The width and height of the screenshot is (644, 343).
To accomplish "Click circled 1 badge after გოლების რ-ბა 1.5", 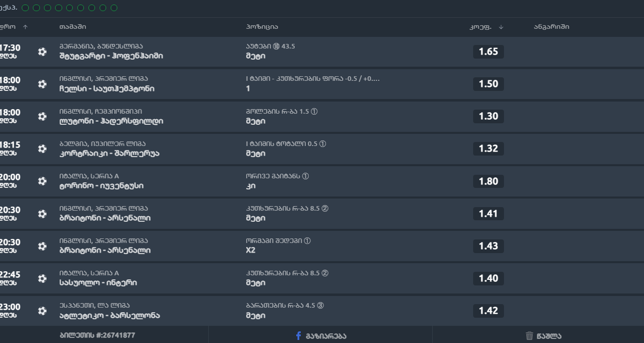I will [x=314, y=112].
